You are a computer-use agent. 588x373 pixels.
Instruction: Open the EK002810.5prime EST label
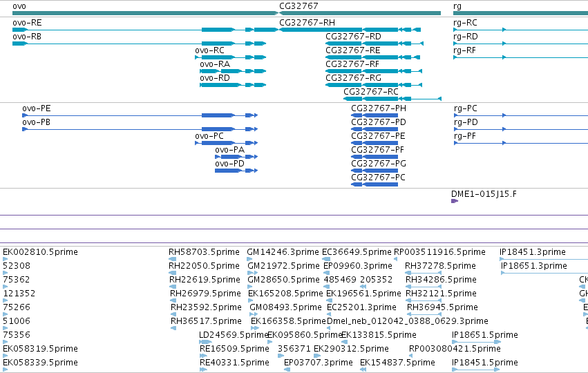(x=41, y=252)
